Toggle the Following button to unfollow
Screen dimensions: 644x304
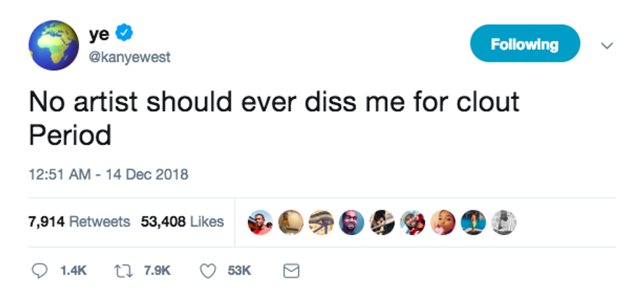coord(524,44)
